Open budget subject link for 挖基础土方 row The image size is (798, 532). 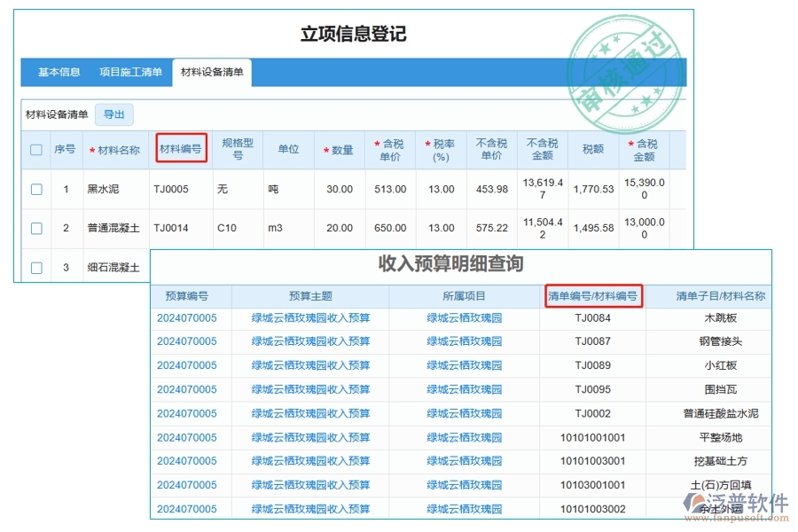[310, 460]
